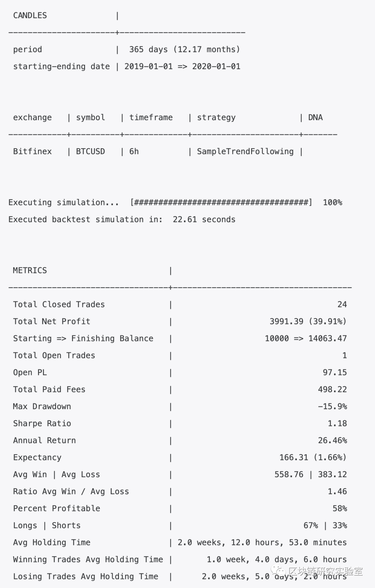Click the METRICS table header
Viewport: 375px width, 588px height.
30,271
